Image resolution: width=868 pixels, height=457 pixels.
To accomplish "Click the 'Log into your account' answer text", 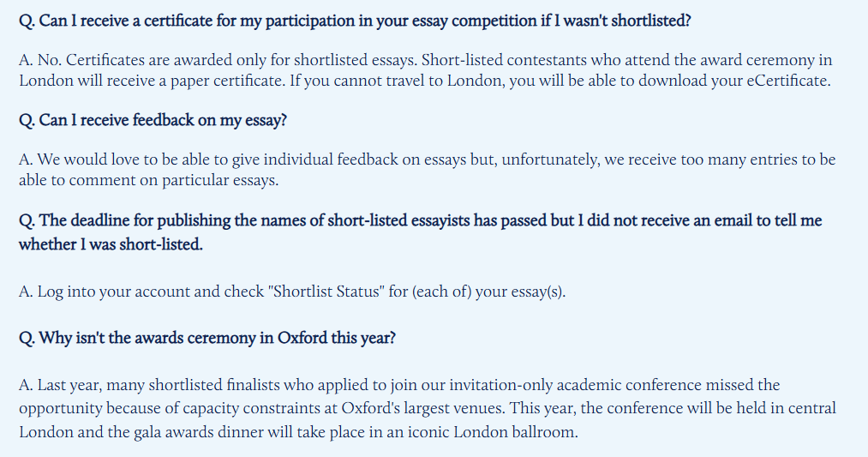I will 292,292.
